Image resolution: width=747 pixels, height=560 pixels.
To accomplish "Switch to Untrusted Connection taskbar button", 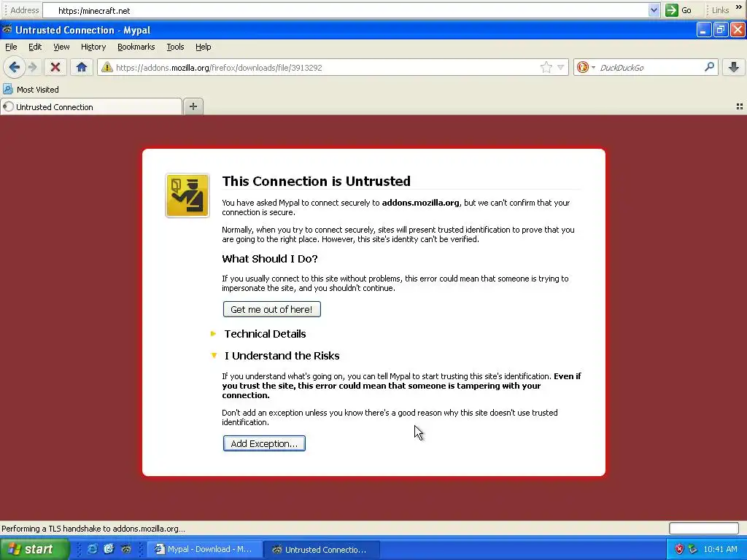I will point(322,549).
